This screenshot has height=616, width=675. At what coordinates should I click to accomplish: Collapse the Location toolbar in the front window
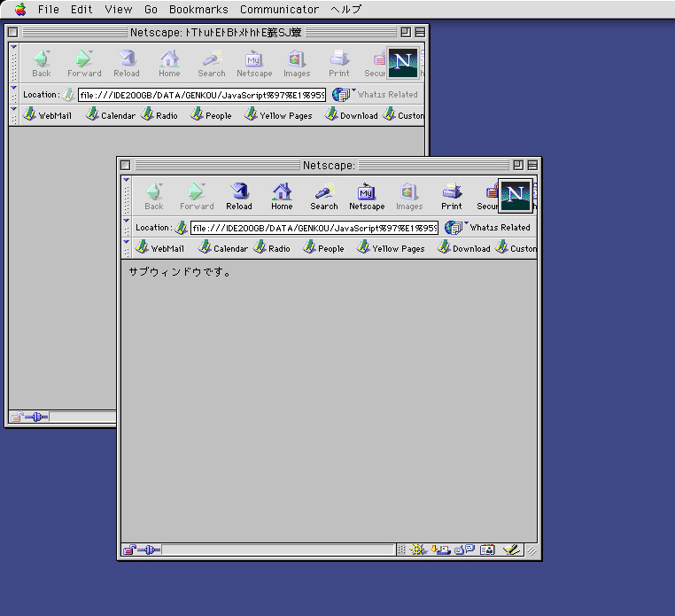coord(127,228)
